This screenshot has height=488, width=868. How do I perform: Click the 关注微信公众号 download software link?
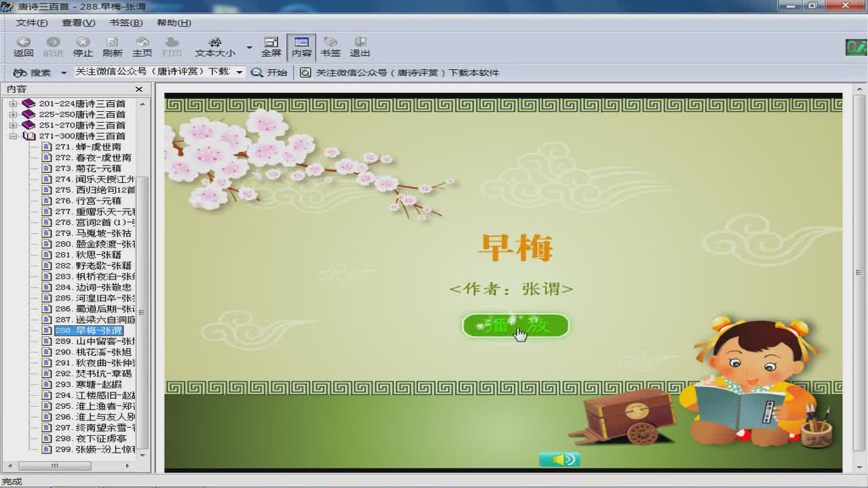coord(400,73)
